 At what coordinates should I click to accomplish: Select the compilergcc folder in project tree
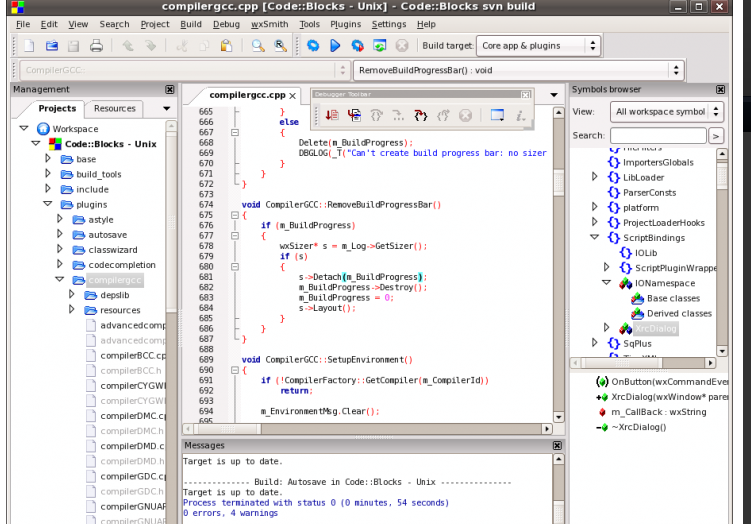[x=115, y=280]
